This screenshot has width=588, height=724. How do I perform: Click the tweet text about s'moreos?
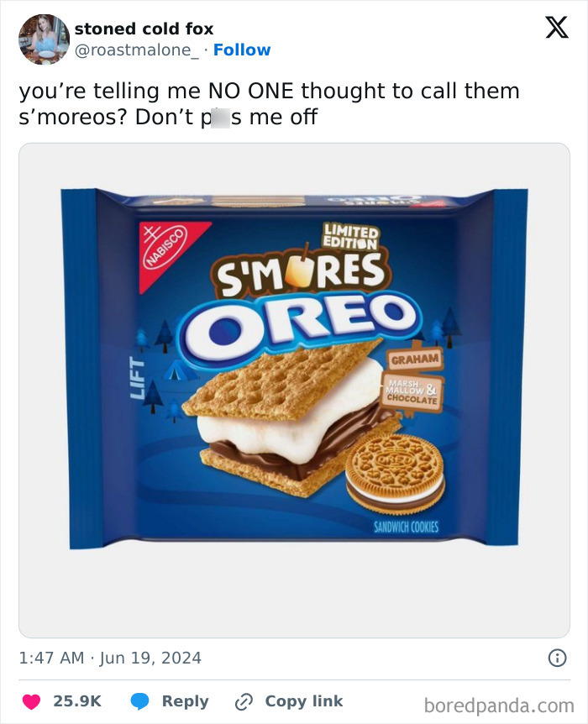[269, 104]
